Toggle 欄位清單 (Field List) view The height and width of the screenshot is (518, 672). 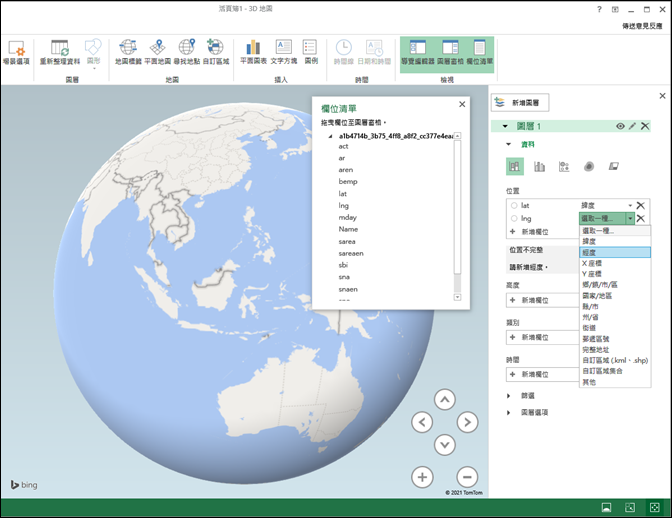point(480,53)
